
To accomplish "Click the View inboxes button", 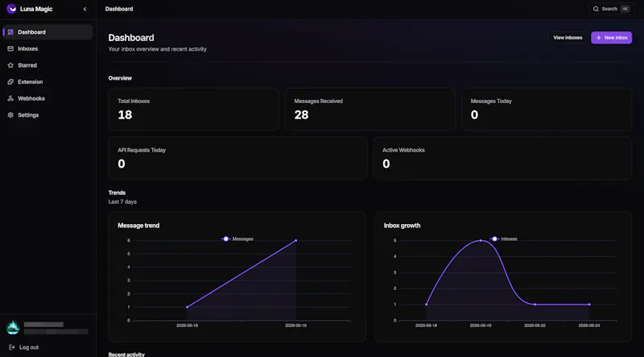I will 568,37.
